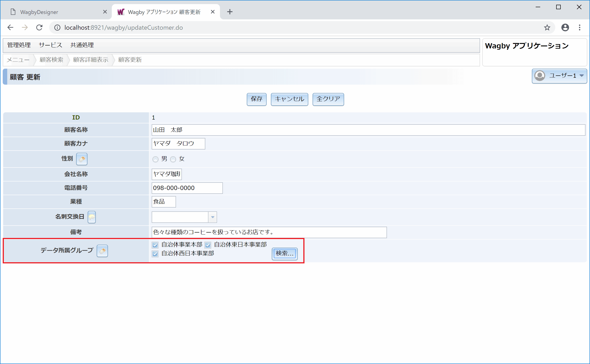Image resolution: width=590 pixels, height=364 pixels.
Task: Open the サービス menu
Action: click(x=50, y=45)
